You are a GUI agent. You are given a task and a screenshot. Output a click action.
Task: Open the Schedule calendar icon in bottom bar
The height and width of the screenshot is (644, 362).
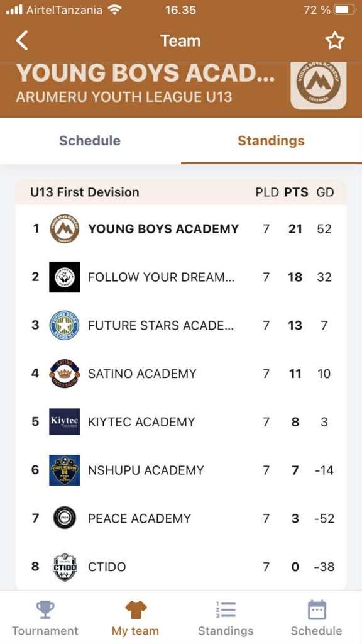click(317, 610)
